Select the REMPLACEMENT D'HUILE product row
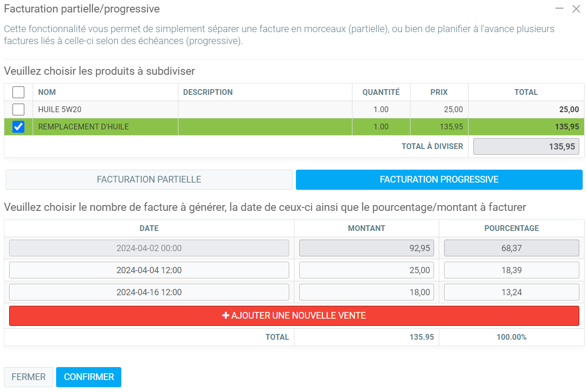 [x=83, y=127]
